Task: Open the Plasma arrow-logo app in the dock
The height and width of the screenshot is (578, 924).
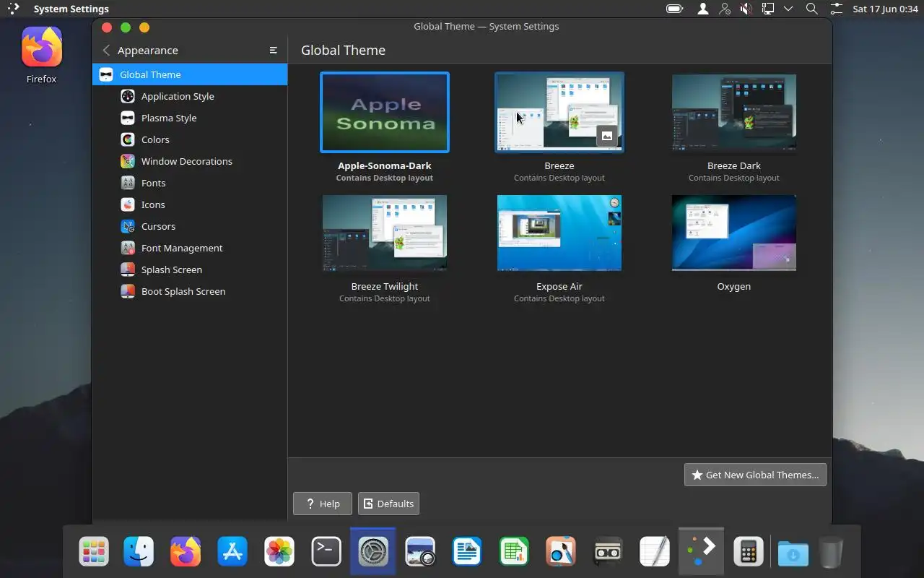Action: (x=702, y=552)
